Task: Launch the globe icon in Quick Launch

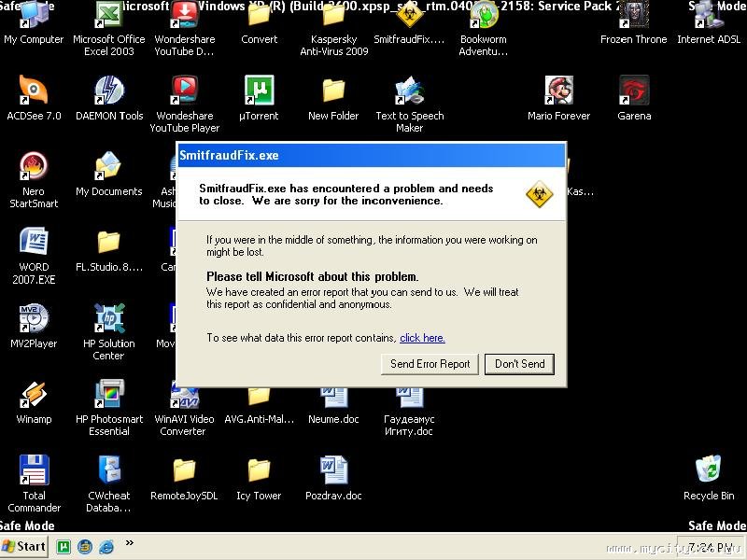Action: pos(85,547)
